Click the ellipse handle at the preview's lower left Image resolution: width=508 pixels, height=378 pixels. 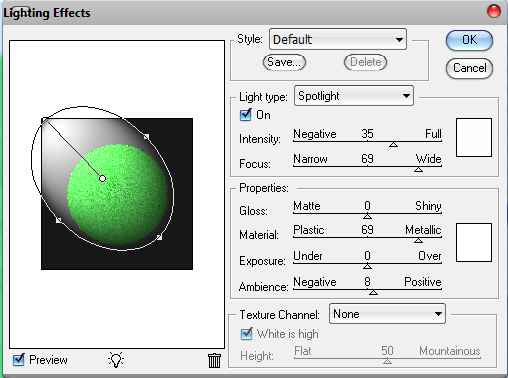(x=59, y=220)
